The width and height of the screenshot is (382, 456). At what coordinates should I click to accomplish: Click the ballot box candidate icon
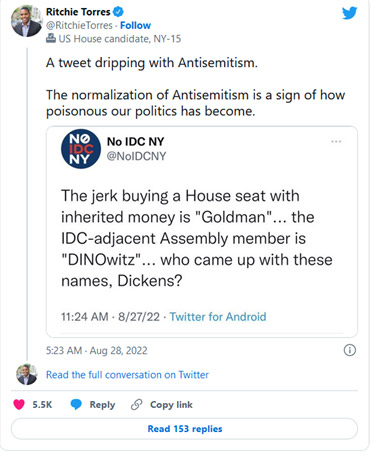click(51, 38)
